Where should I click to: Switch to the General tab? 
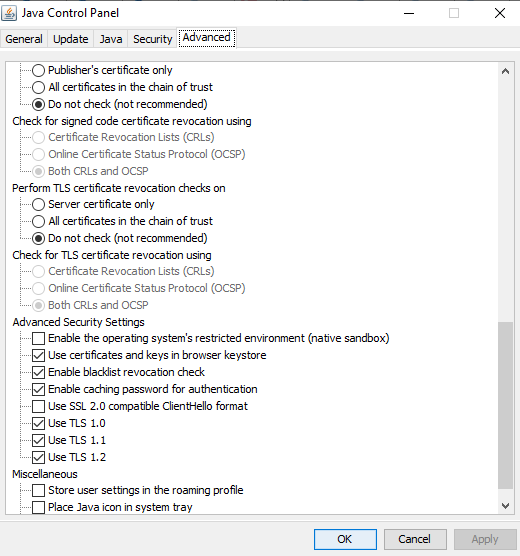[x=24, y=39]
